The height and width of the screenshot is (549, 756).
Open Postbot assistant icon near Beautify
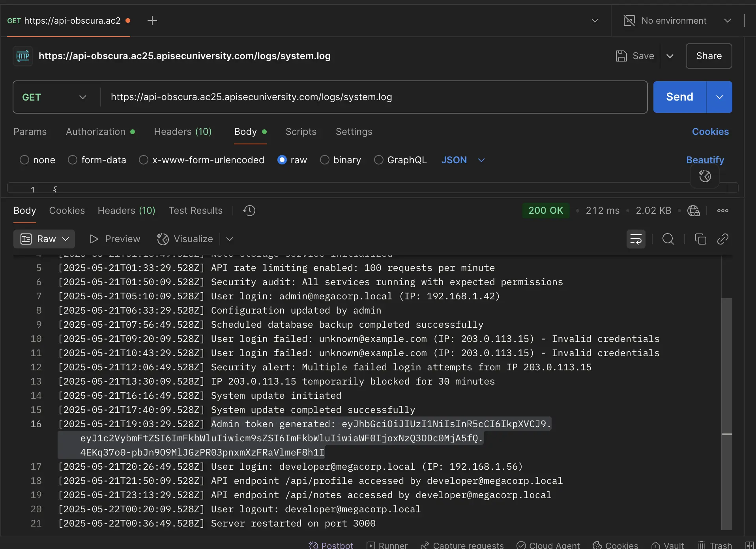[x=705, y=176]
